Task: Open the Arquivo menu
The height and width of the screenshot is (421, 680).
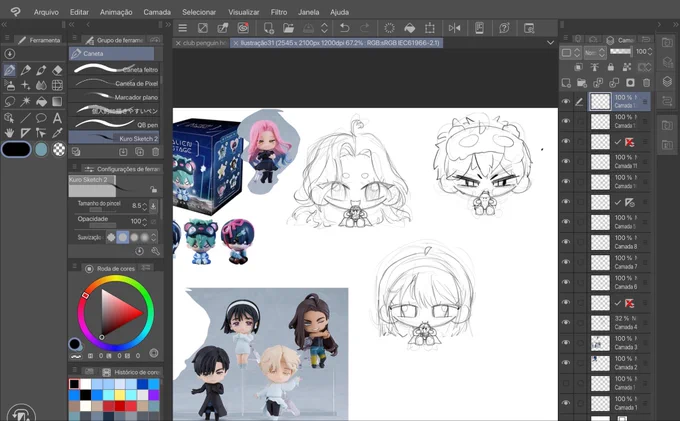Action: [46, 12]
